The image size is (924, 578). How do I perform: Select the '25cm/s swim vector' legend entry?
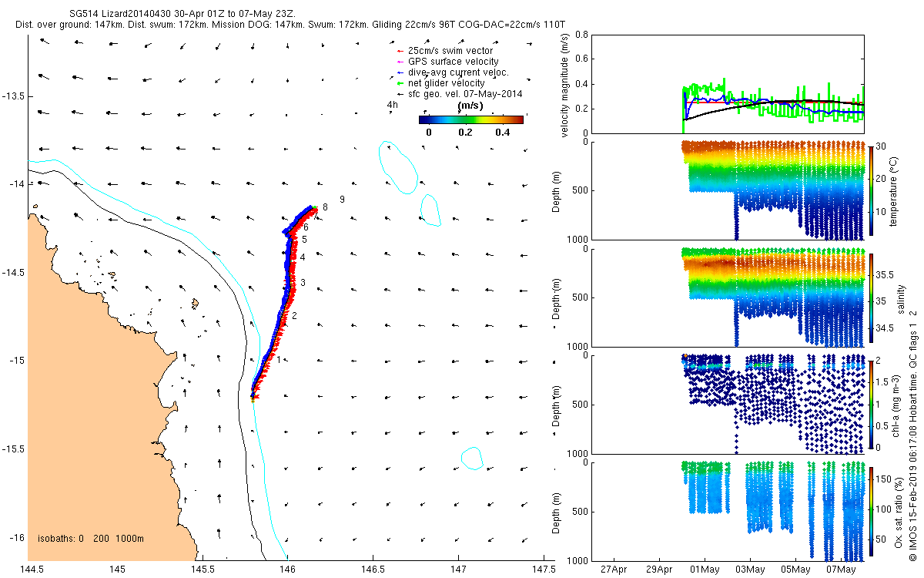(x=450, y=50)
